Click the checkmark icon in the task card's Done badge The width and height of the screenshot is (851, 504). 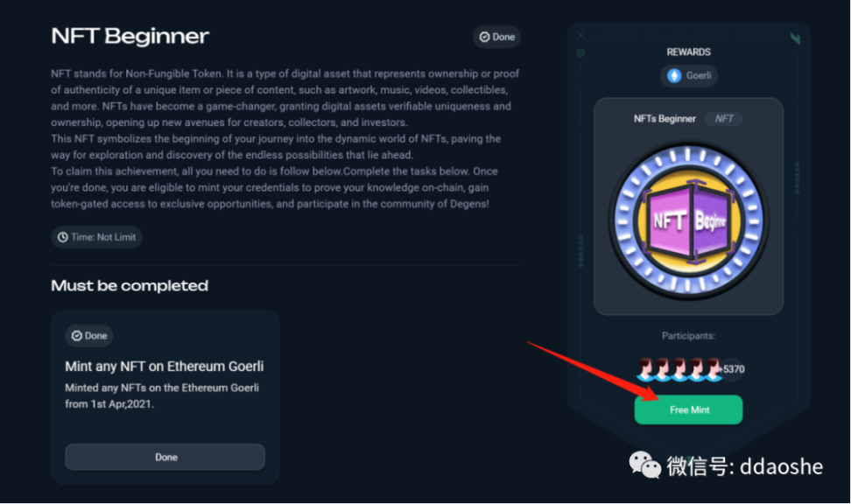coord(76,336)
